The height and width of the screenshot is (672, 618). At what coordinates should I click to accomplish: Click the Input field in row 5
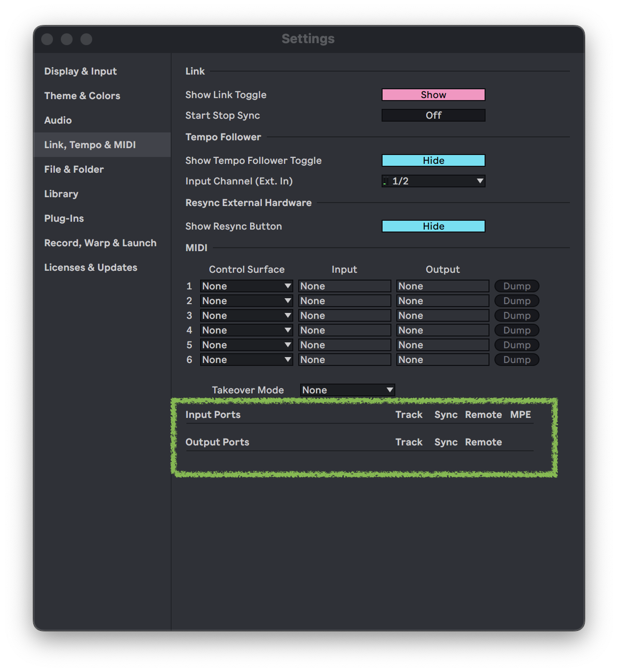pos(345,345)
